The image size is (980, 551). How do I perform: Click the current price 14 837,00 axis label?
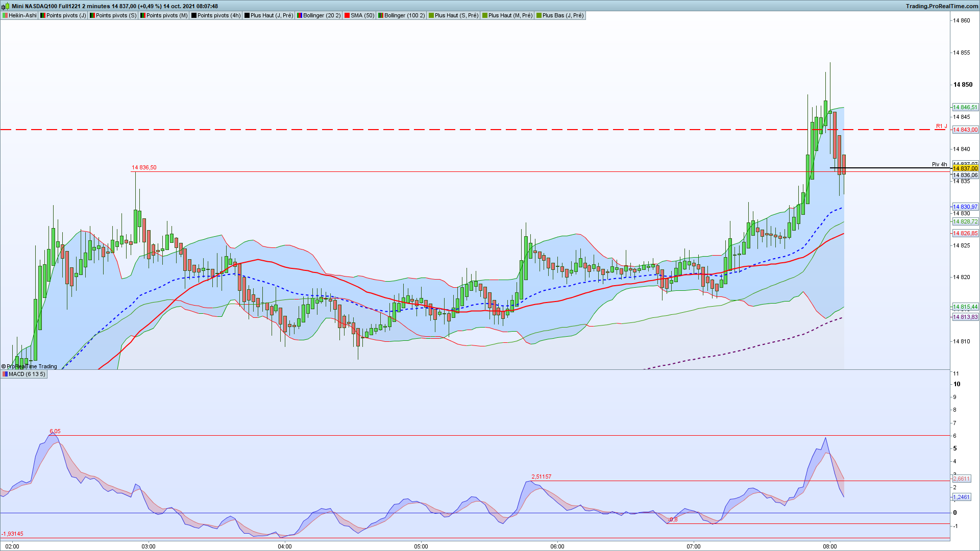(x=965, y=168)
